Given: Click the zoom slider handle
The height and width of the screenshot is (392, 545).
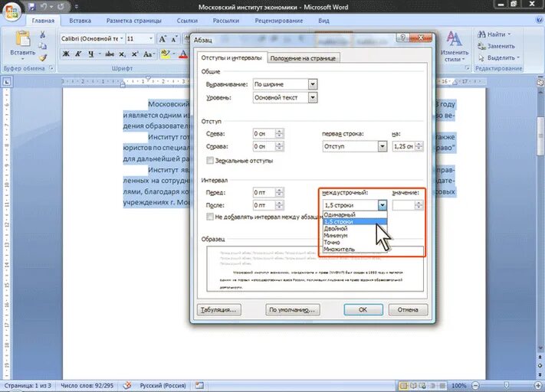Looking at the screenshot, I should (x=507, y=385).
